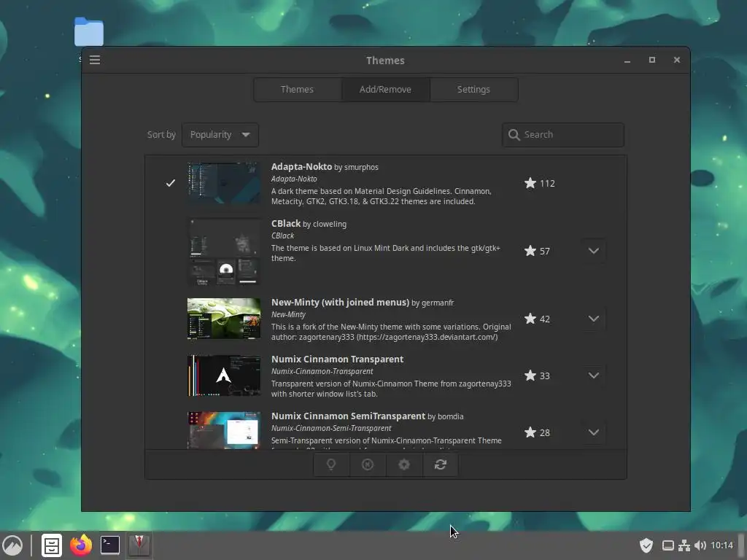Viewport: 747px width, 560px height.
Task: Open the Numix Cinnamon Transparent thumbnail
Action: [224, 376]
